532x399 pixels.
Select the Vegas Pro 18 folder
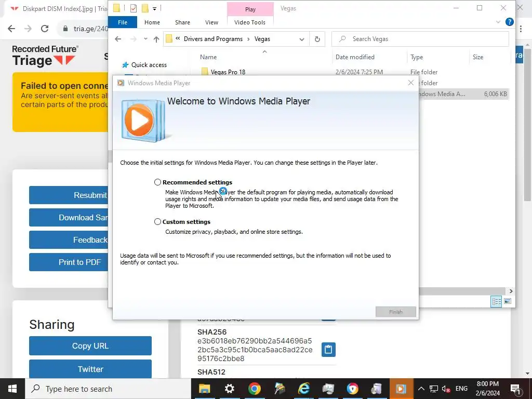click(228, 72)
